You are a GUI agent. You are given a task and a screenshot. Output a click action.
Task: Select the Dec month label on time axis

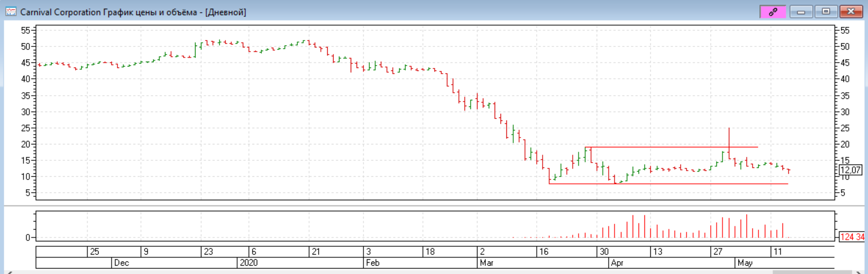click(x=122, y=263)
